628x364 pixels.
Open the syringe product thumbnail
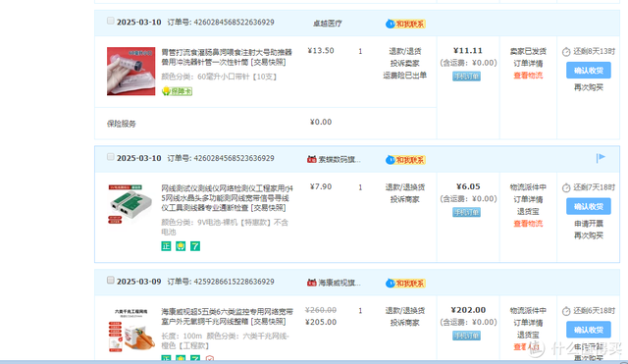131,72
